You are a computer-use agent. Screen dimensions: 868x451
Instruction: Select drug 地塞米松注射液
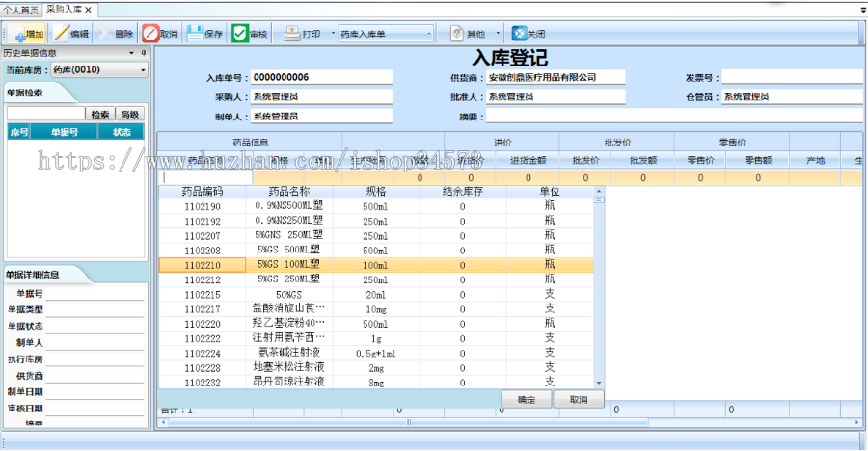[376, 368]
